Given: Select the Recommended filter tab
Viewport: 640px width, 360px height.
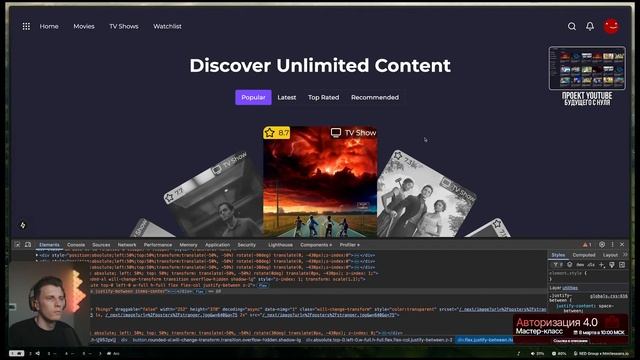Looking at the screenshot, I should pos(375,97).
